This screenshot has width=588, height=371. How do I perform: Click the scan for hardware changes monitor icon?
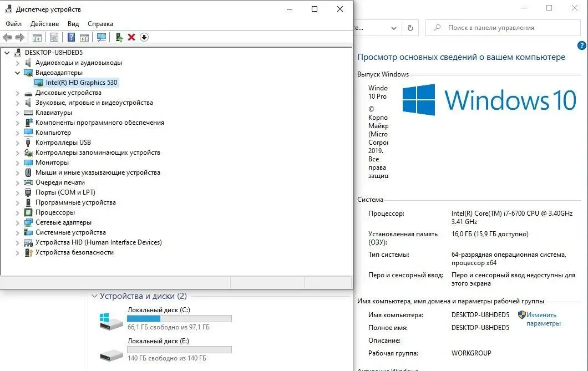[102, 37]
